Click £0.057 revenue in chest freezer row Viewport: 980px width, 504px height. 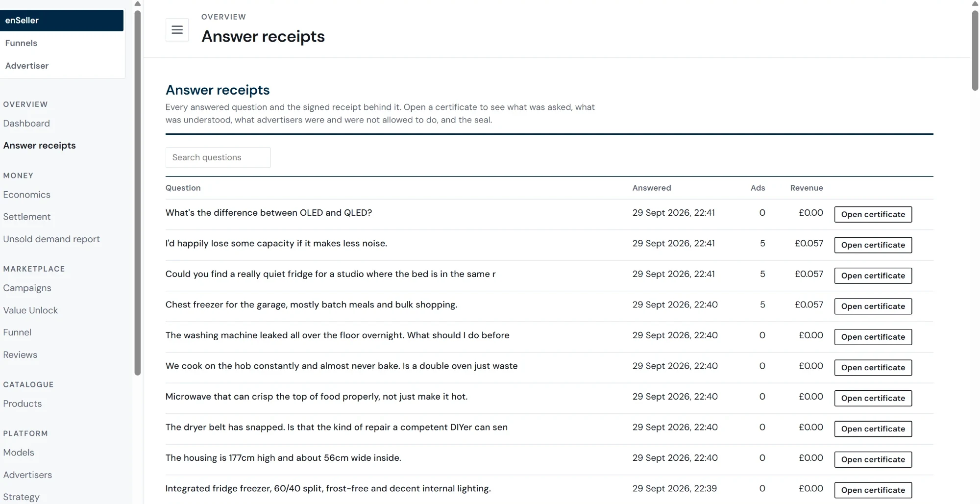[809, 304]
